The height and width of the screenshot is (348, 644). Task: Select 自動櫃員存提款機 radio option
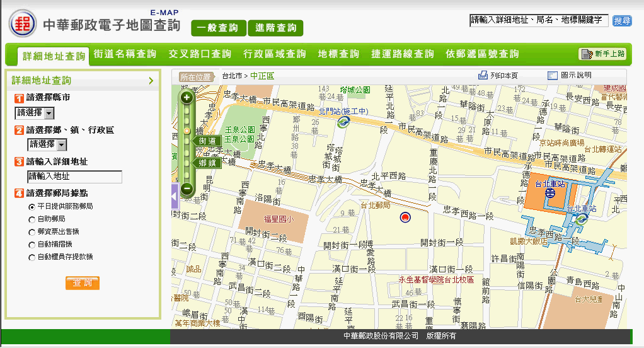(x=32, y=258)
